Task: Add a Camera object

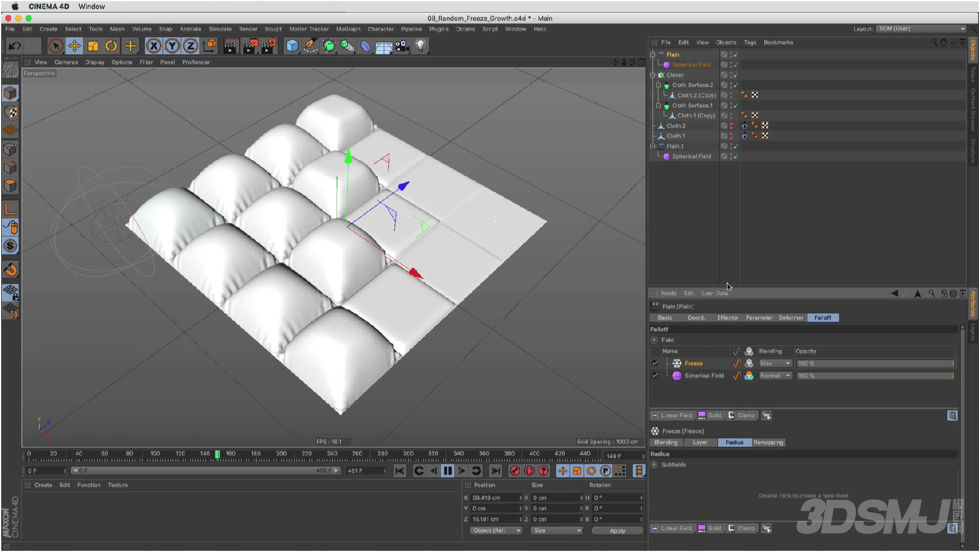Action: (402, 46)
